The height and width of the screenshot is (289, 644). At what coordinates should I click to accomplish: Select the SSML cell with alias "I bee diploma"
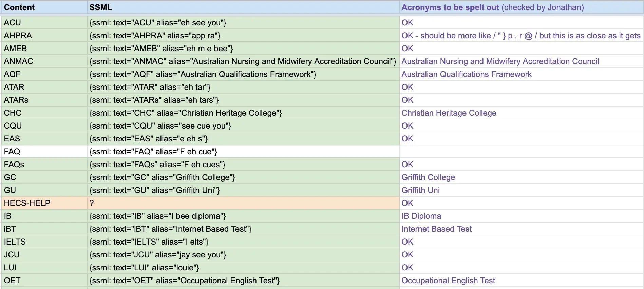pyautogui.click(x=243, y=216)
